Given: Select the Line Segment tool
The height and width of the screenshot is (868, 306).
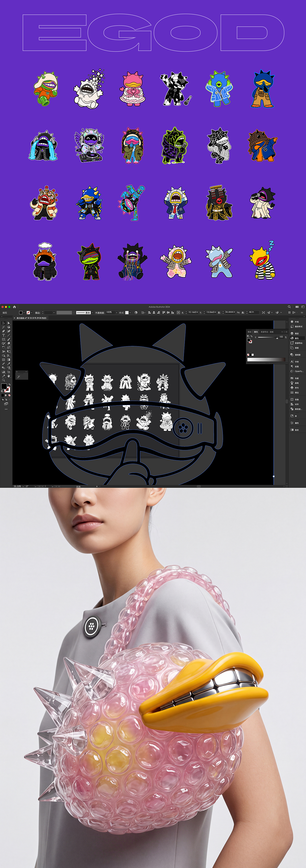Looking at the screenshot, I should point(9,335).
